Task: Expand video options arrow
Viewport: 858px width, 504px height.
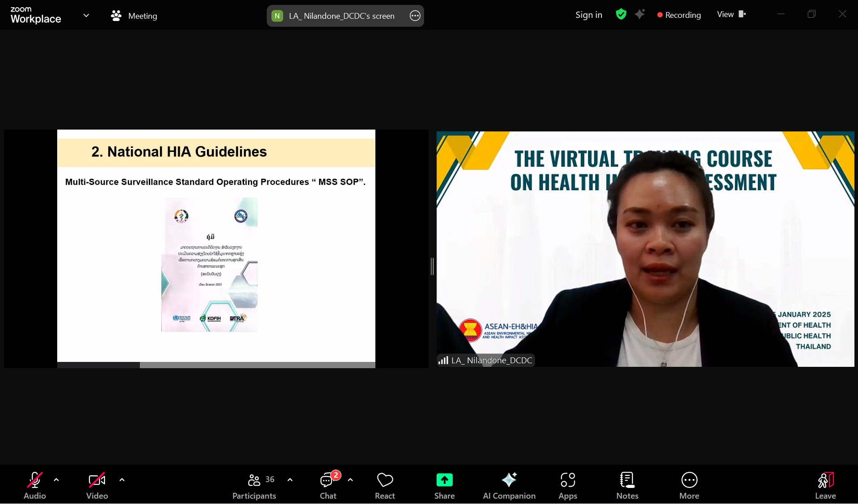Action: click(x=122, y=480)
